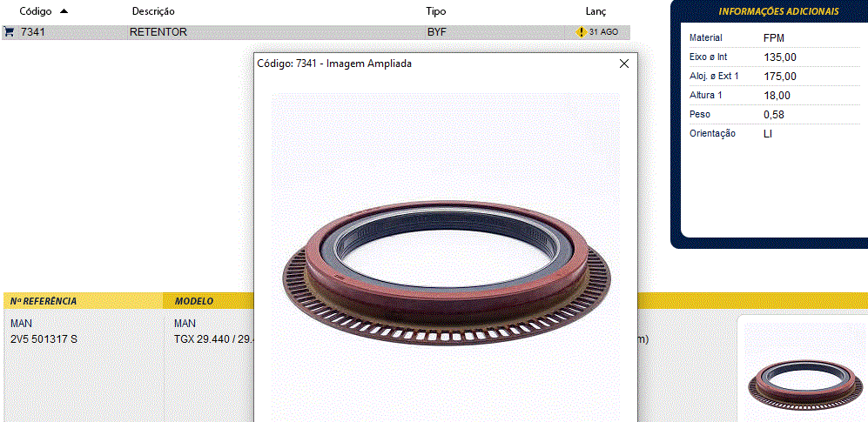Click the INFORMAÇÕES ADICIONAIS panel title
This screenshot has width=868, height=422.
778,11
